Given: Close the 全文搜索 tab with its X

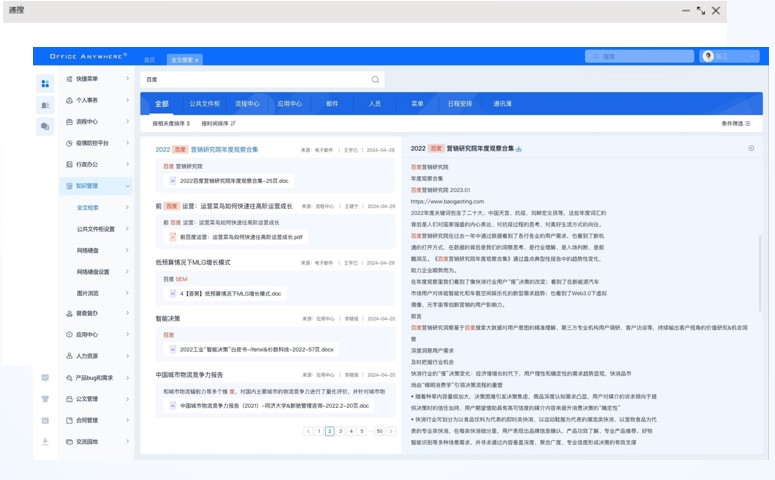Looking at the screenshot, I should (x=197, y=60).
